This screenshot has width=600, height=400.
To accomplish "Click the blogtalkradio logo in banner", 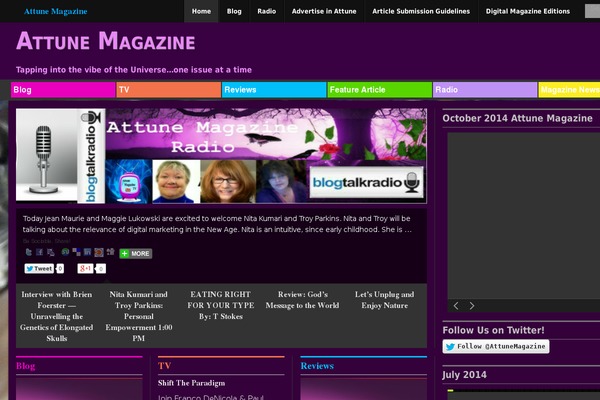I will pyautogui.click(x=367, y=182).
